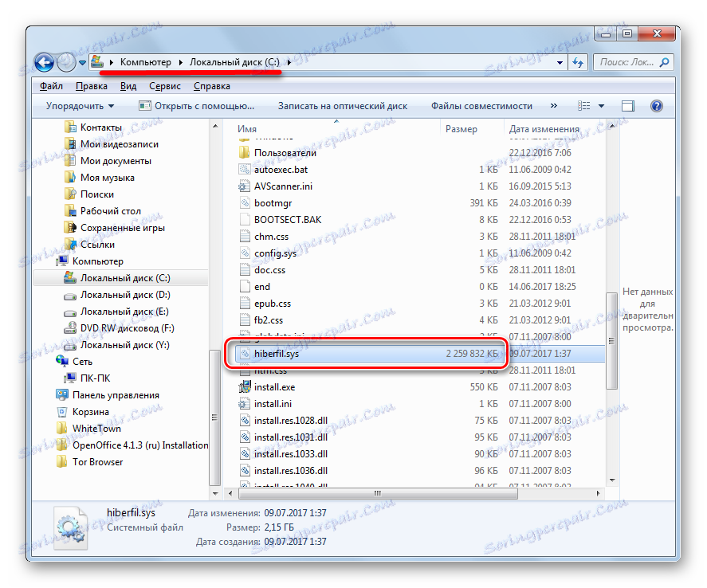Select Мои документы in navigation pane
Image resolution: width=707 pixels, height=588 pixels.
point(108,161)
